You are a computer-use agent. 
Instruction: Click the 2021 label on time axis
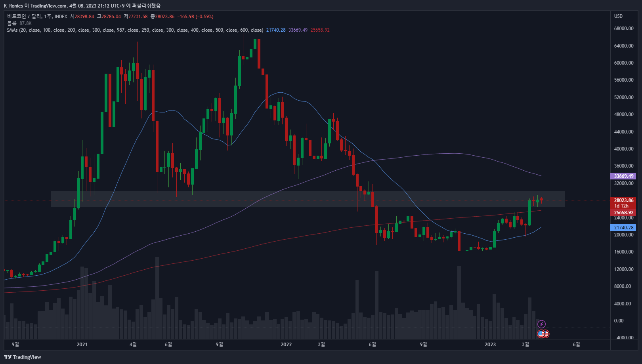(x=82, y=345)
